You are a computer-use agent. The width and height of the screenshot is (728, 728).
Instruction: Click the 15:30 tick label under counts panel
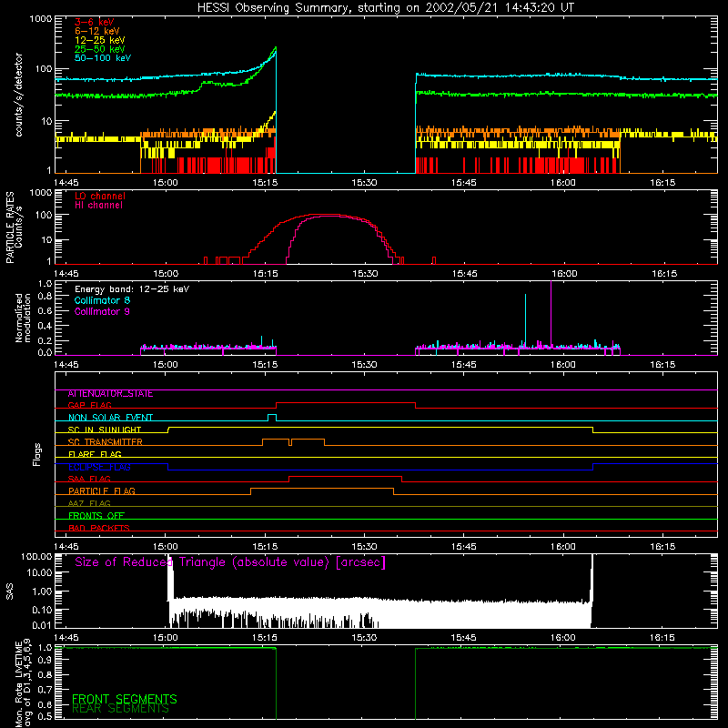(x=365, y=183)
